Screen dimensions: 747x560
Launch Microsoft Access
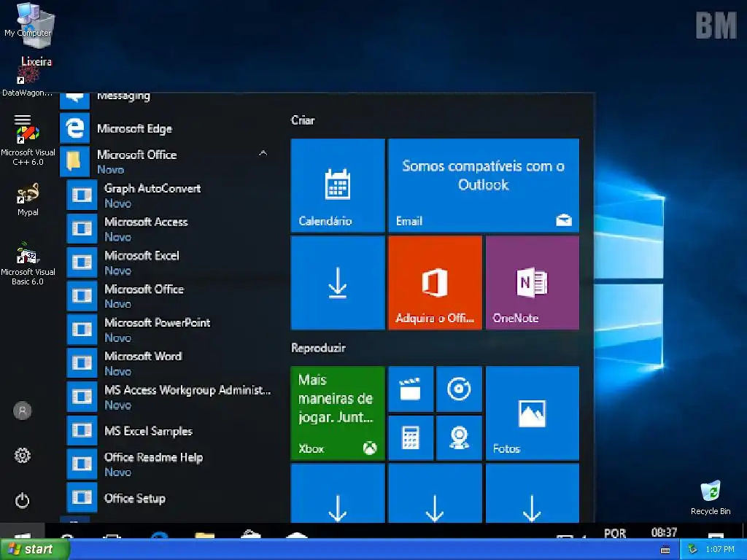pos(171,228)
